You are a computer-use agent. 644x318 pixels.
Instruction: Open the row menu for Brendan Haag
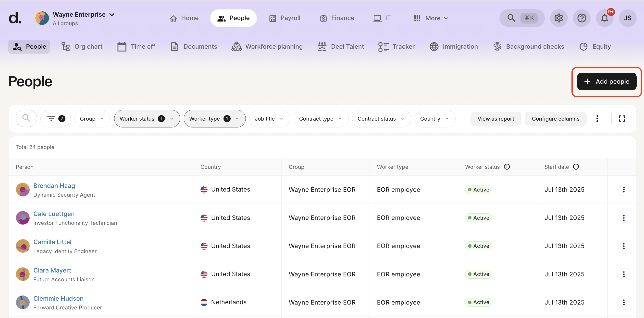623,189
